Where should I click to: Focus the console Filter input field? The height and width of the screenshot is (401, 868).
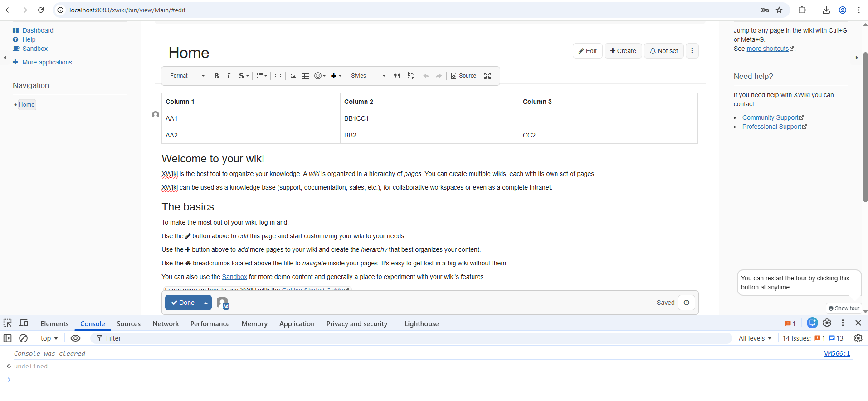[408, 338]
